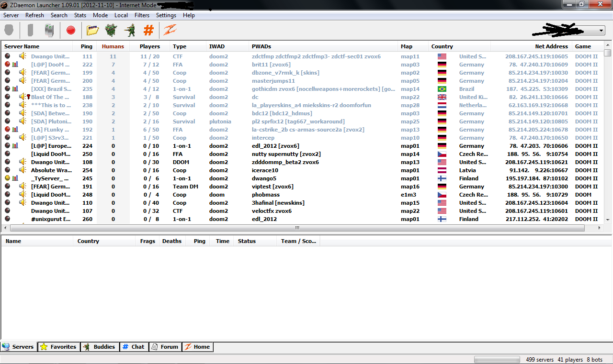
Task: Sort server list by Ping column header
Action: pos(87,46)
